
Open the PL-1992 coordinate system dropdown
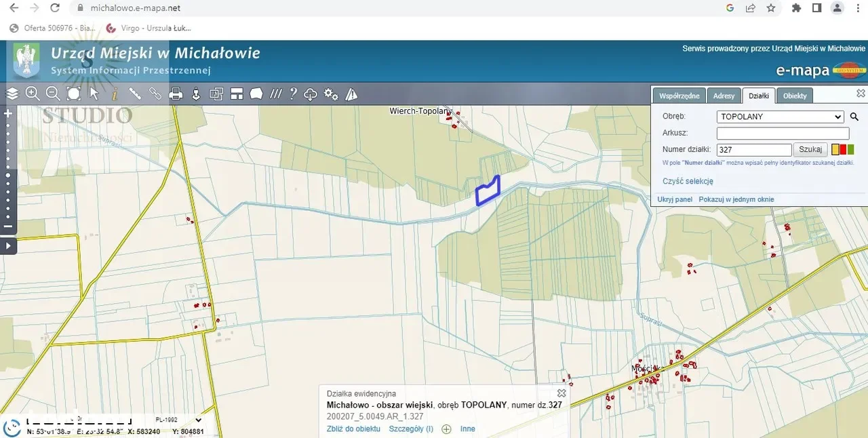click(x=178, y=420)
